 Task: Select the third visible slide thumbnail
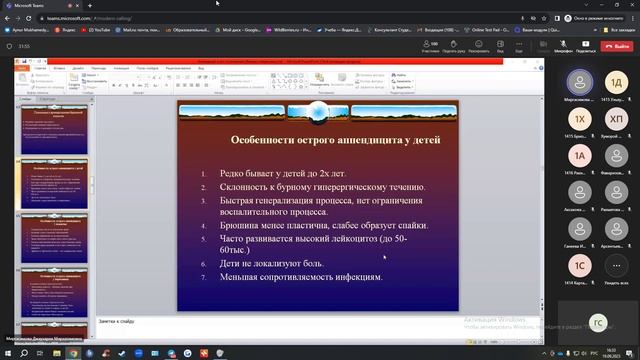[x=54, y=238]
